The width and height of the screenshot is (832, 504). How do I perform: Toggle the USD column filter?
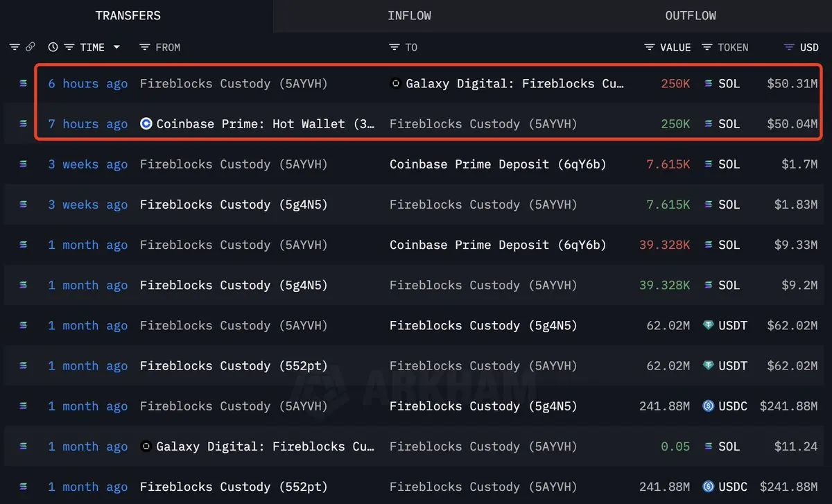(789, 47)
